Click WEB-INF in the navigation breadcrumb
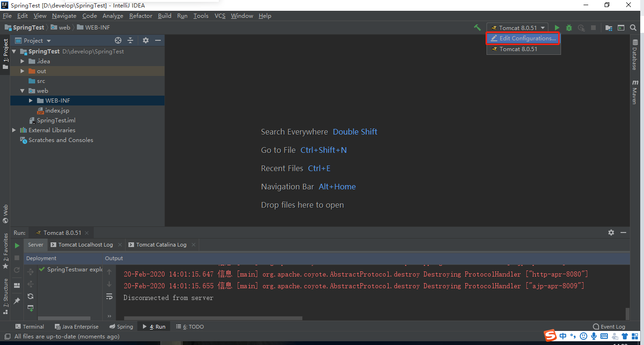This screenshot has width=644, height=345. (93, 27)
